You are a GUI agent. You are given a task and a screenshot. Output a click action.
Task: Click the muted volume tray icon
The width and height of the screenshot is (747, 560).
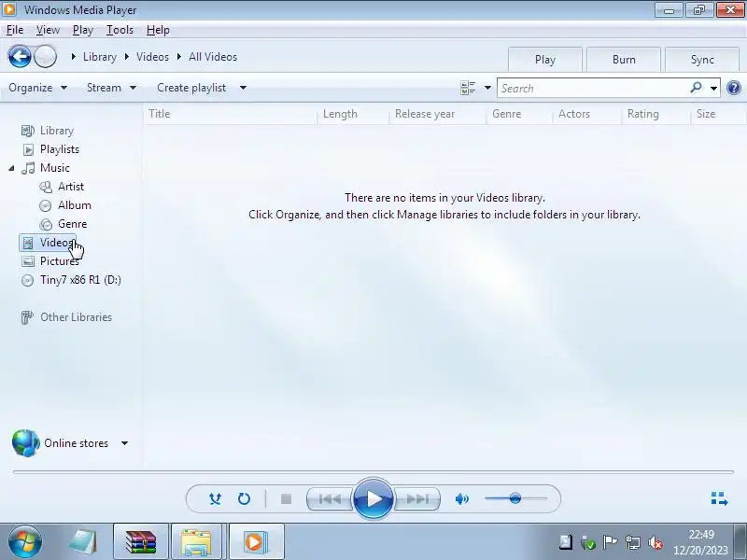click(x=655, y=542)
